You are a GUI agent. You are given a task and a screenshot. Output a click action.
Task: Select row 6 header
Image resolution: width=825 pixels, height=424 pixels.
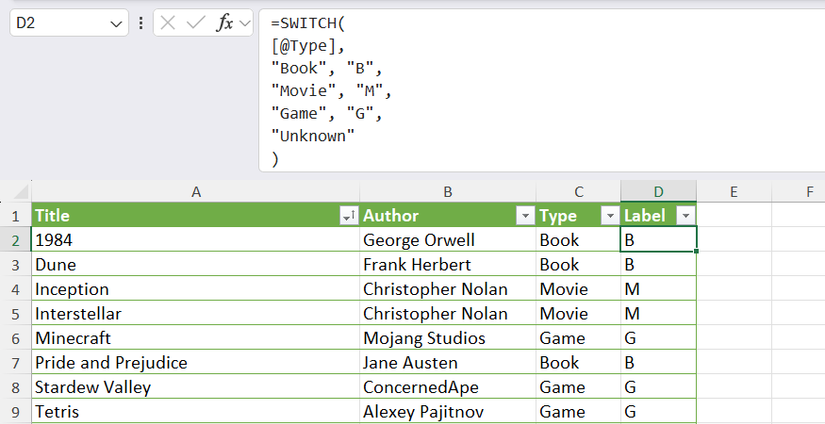coord(15,338)
